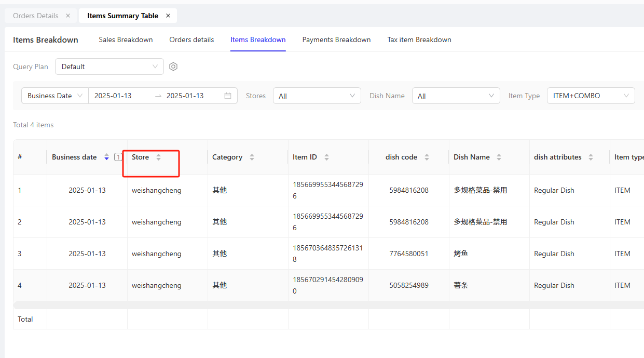Click the start date 2025-01-13 field

(x=113, y=96)
